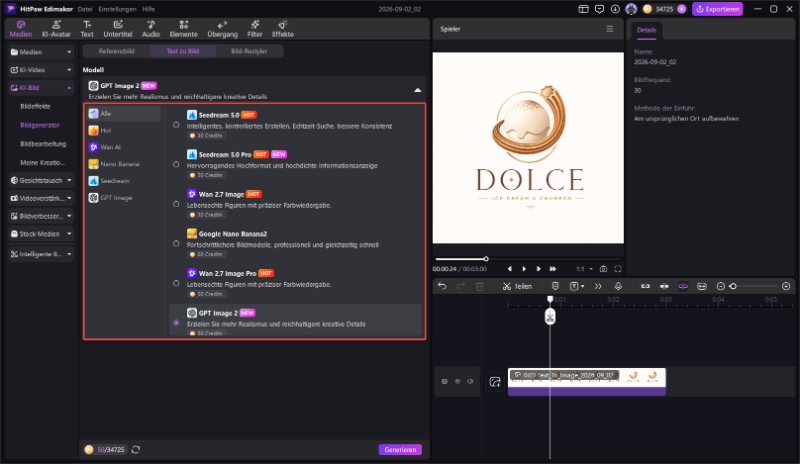Select the Seedream 5.0 Pro model radio
Screen dimensions: 800x464
[x=176, y=164]
